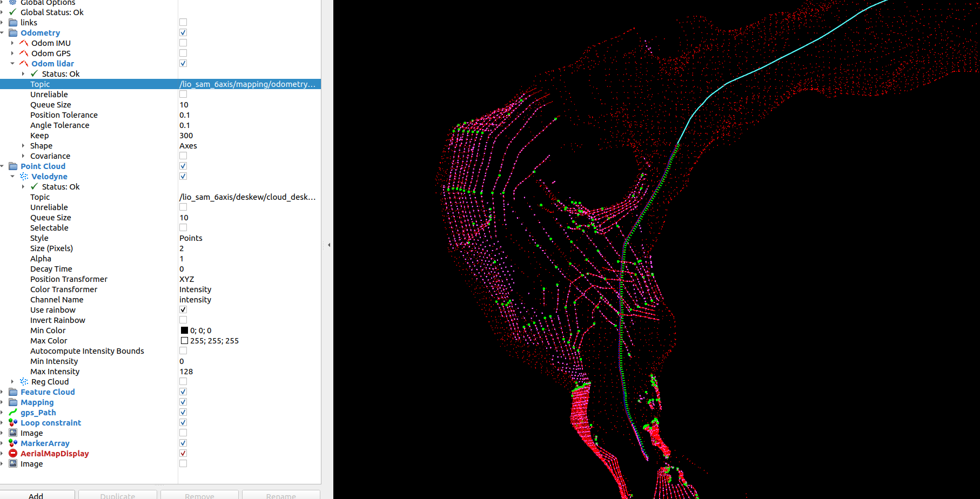Uncheck the Loop constraint checkbox
This screenshot has width=980, height=499.
click(x=183, y=422)
